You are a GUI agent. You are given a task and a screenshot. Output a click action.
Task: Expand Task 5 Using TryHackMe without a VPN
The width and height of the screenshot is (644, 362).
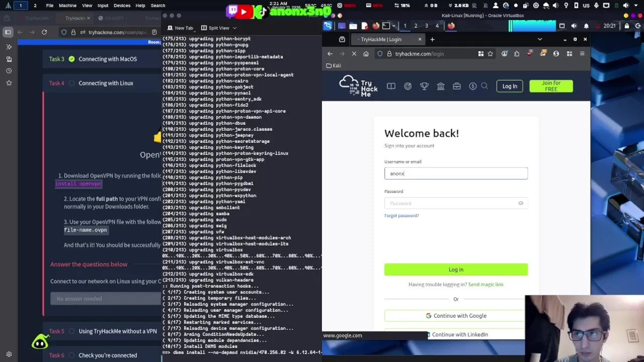point(102,331)
